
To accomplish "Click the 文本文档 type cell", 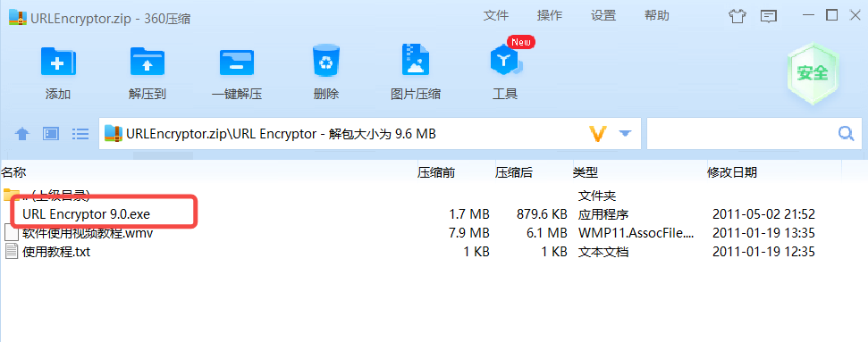I will (603, 253).
